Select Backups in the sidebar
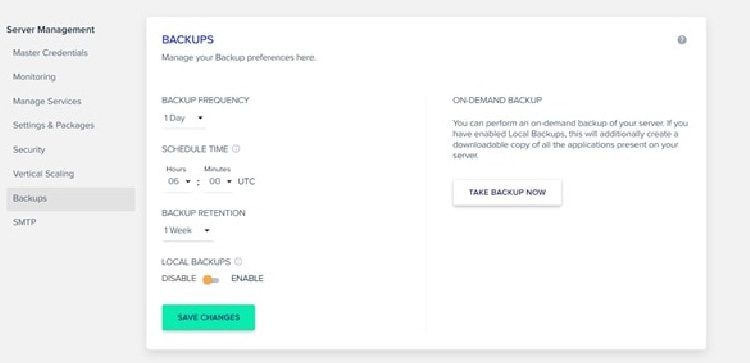The width and height of the screenshot is (750, 363). coord(71,199)
